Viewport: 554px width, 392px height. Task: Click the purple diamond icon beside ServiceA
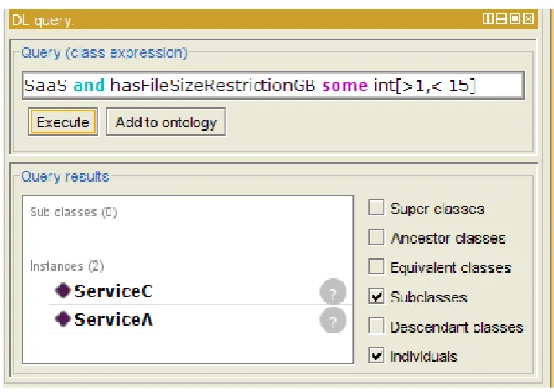[x=63, y=318]
